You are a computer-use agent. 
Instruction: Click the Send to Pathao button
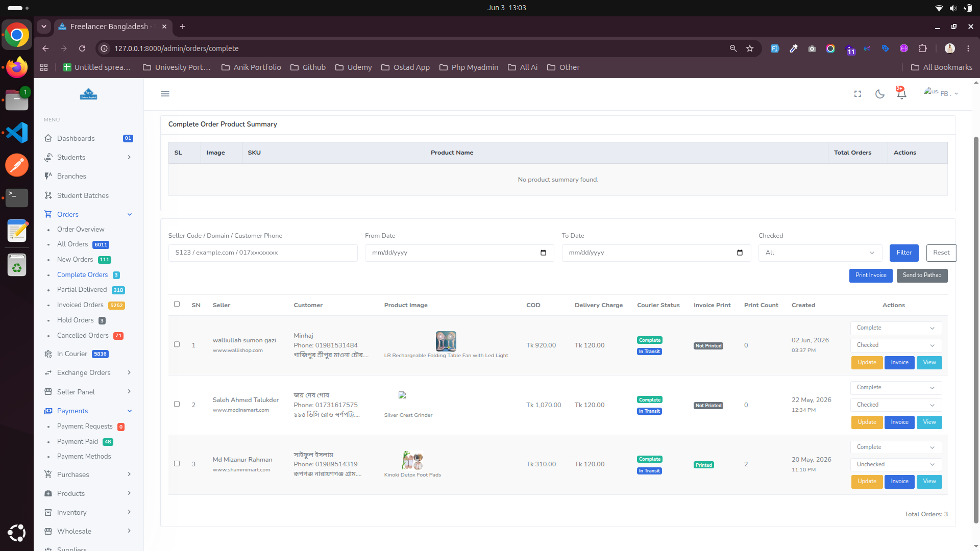922,275
